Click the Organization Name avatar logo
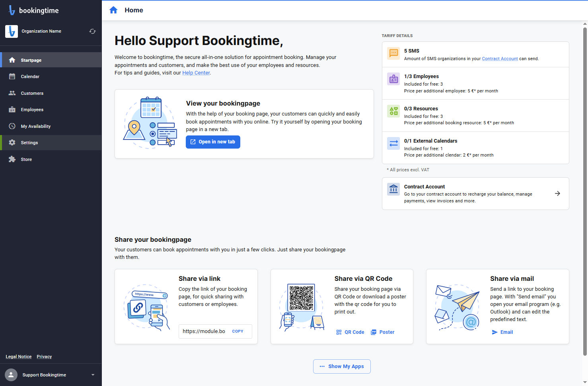 pos(12,31)
